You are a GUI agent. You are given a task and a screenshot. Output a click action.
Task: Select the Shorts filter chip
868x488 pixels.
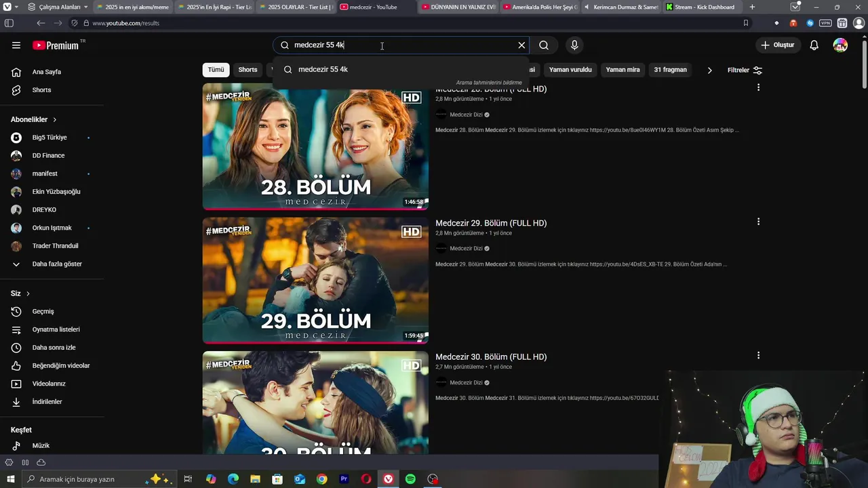[x=248, y=70]
